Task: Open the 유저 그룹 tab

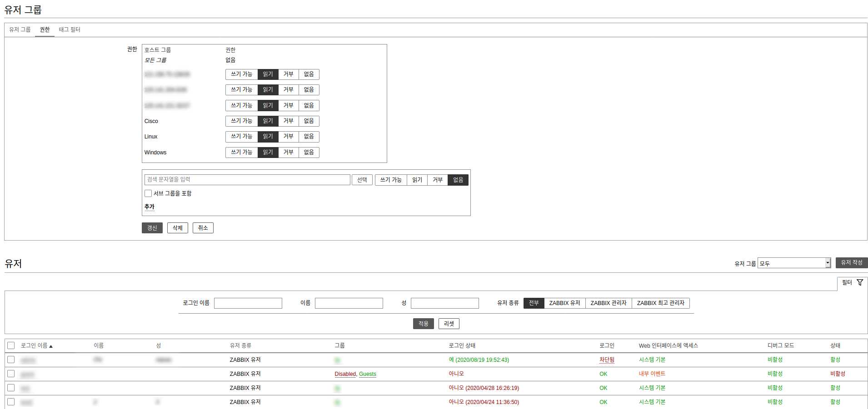Action: coord(20,30)
